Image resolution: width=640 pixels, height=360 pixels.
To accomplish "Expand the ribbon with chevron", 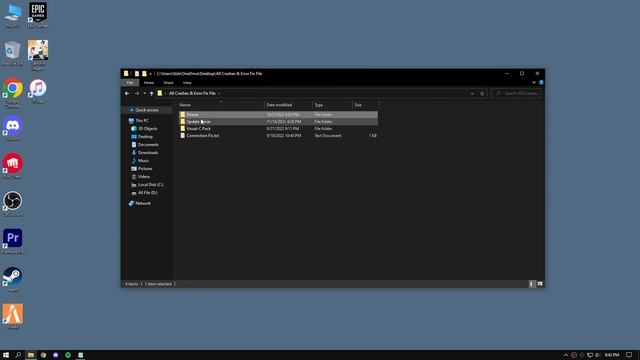I will click(534, 82).
